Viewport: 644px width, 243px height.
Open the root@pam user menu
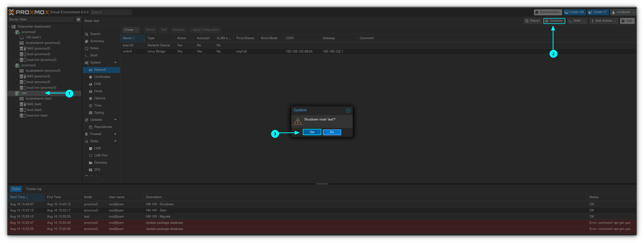623,12
